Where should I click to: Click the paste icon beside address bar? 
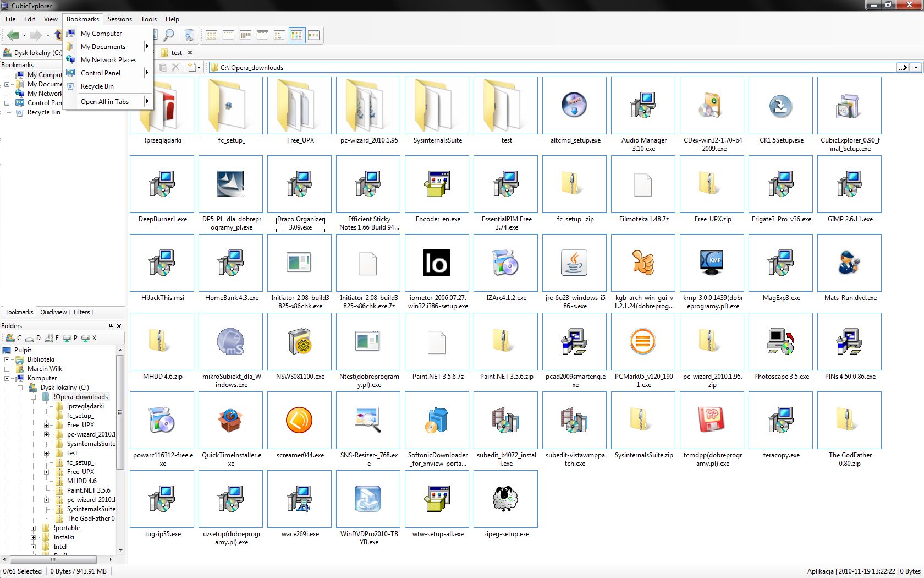pyautogui.click(x=163, y=67)
